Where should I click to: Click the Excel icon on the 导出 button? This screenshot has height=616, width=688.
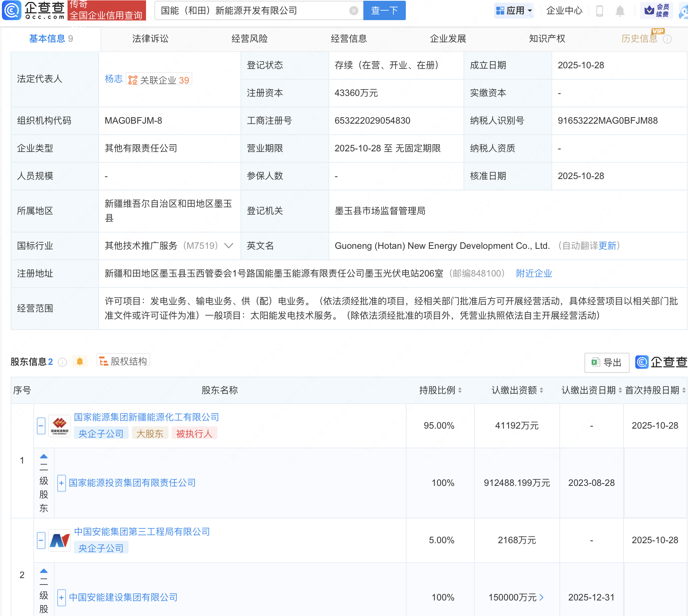click(596, 363)
